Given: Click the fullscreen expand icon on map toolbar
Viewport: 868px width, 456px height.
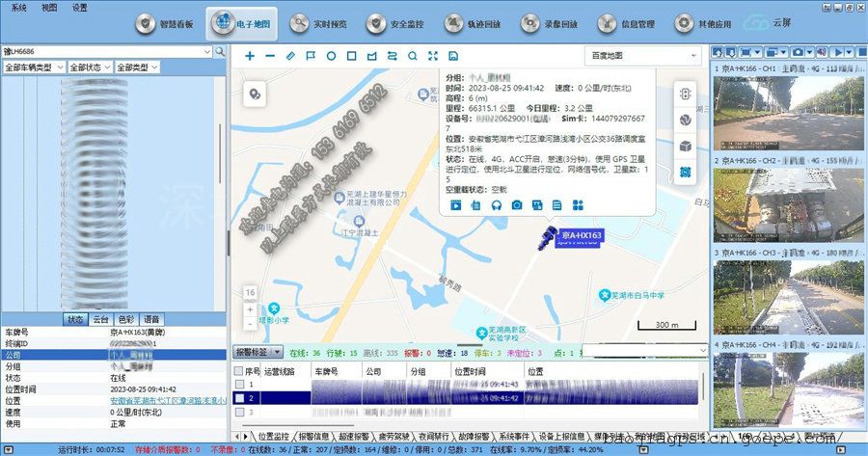Looking at the screenshot, I should point(433,56).
